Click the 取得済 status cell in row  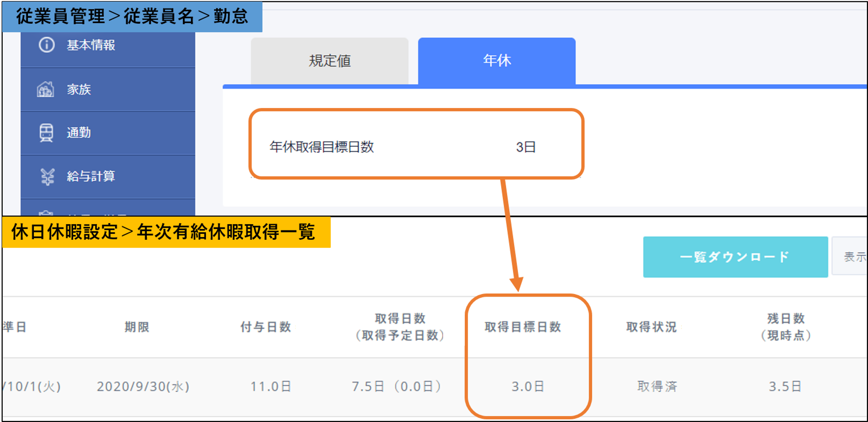click(657, 386)
